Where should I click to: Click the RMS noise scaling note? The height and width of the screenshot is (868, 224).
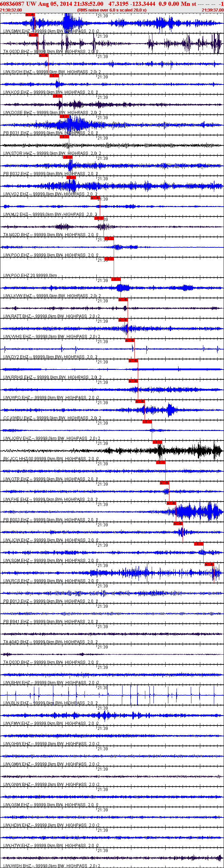(112, 10)
